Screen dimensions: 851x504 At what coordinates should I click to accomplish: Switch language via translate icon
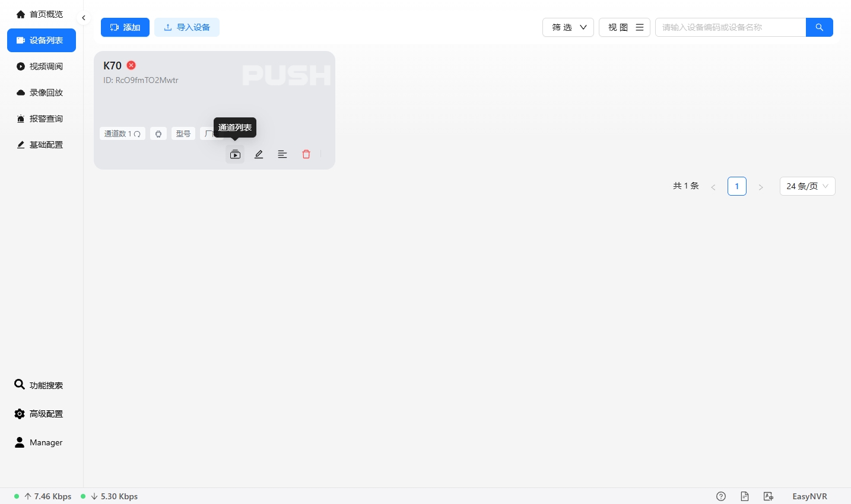(769, 496)
